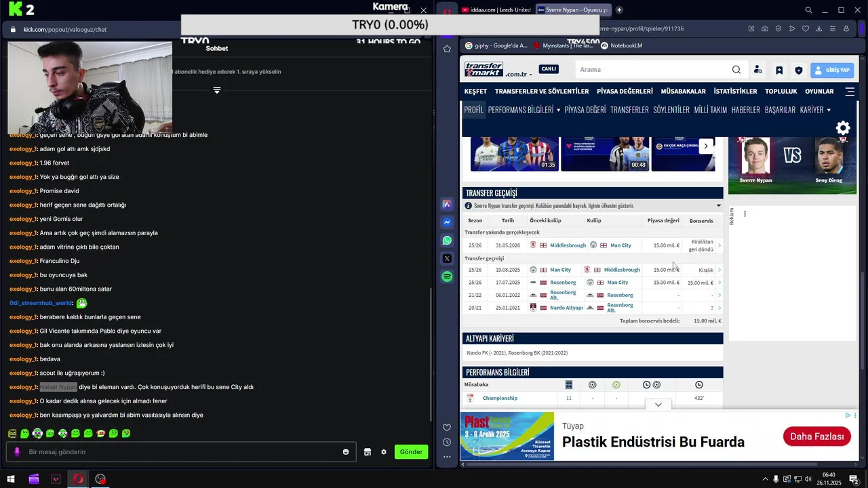Open history clock in Opera sidebar
Screen dimensions: 868x488
(447, 443)
